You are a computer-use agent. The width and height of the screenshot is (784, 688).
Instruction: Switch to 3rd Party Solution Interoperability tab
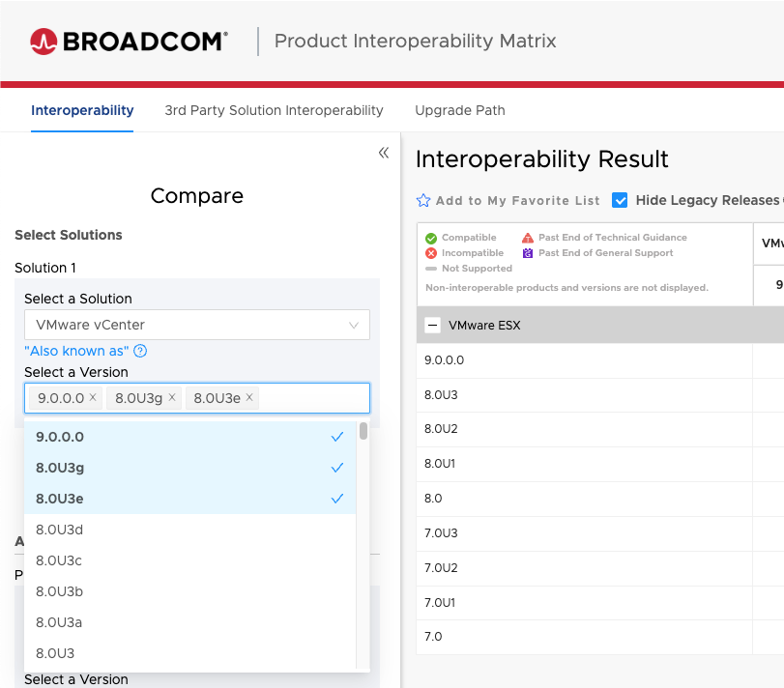pyautogui.click(x=274, y=110)
